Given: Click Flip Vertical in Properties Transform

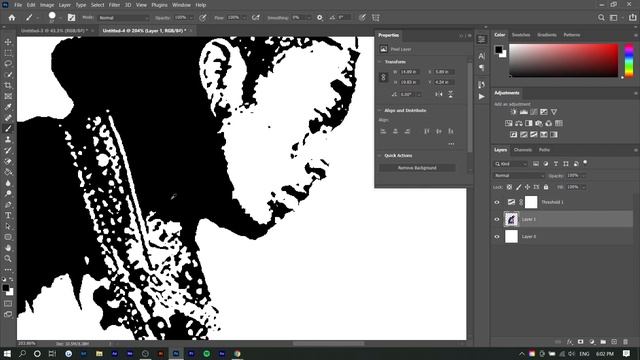Looking at the screenshot, I should pos(451,94).
